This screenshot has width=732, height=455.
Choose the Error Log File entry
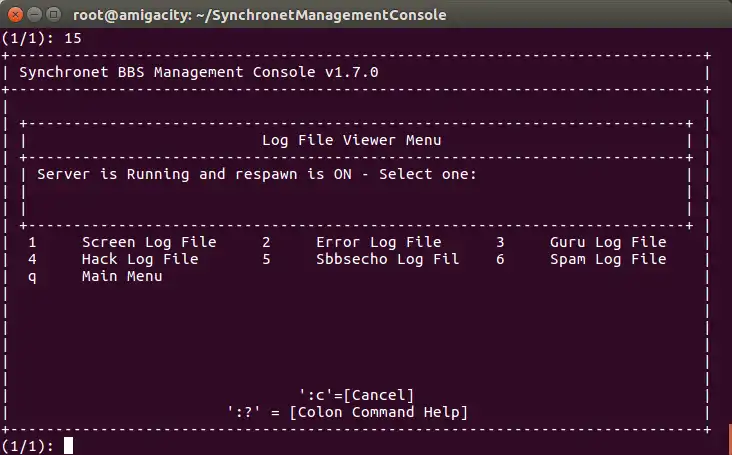click(x=378, y=242)
